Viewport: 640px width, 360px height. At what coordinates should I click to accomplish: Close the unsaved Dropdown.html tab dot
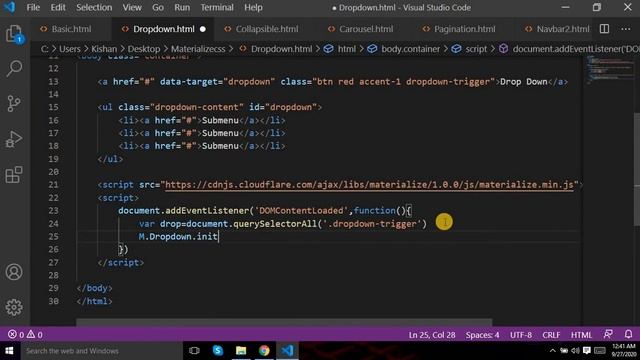203,29
